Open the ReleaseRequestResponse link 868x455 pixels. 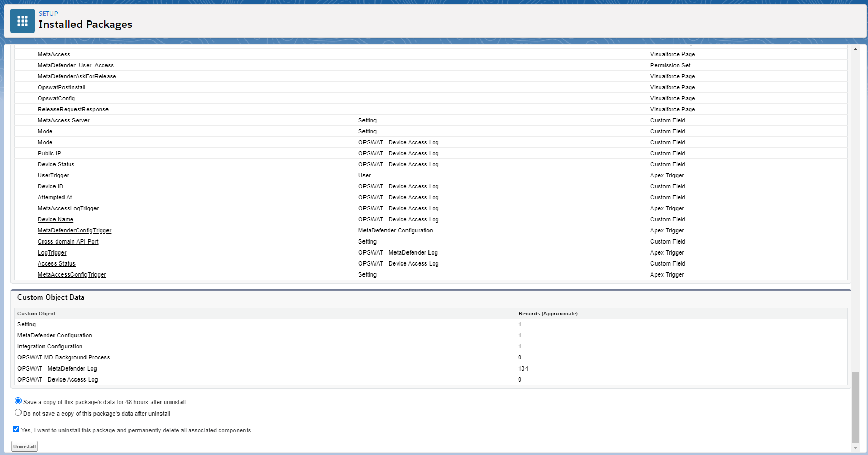(x=73, y=110)
